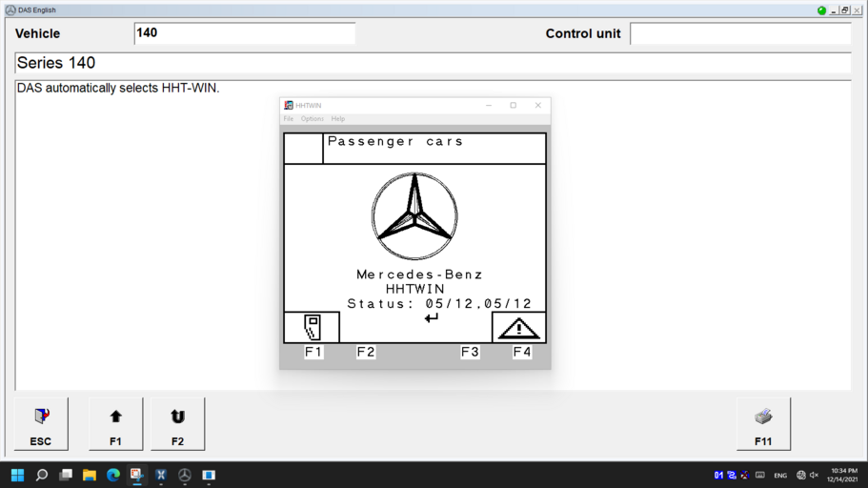Click the ESC exit button in DAS
This screenshot has height=488, width=868.
point(41,424)
